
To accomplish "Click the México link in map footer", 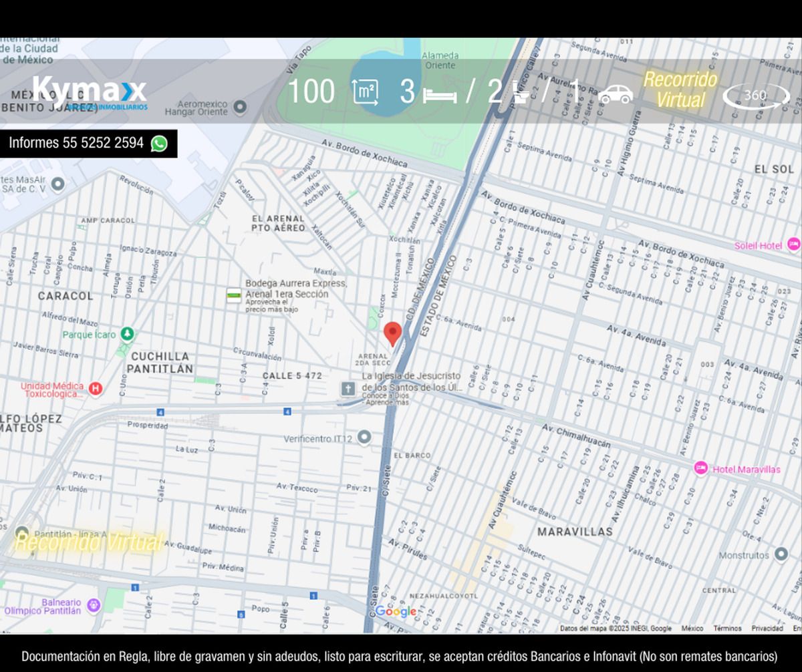I will 692,629.
